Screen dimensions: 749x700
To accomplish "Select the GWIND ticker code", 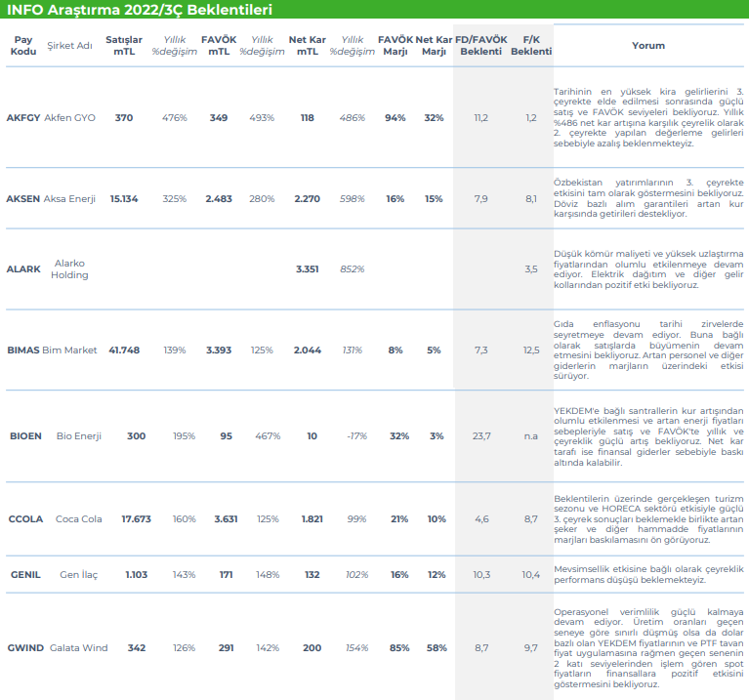I will point(25,648).
